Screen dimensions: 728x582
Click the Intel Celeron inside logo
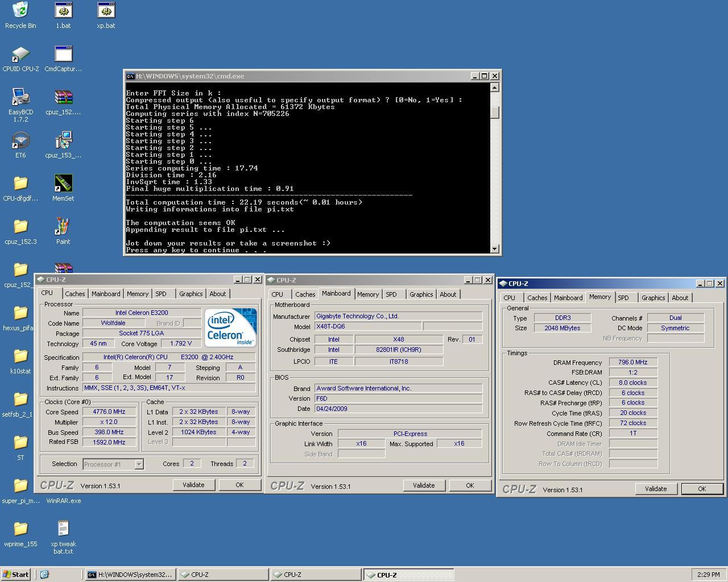tap(230, 327)
